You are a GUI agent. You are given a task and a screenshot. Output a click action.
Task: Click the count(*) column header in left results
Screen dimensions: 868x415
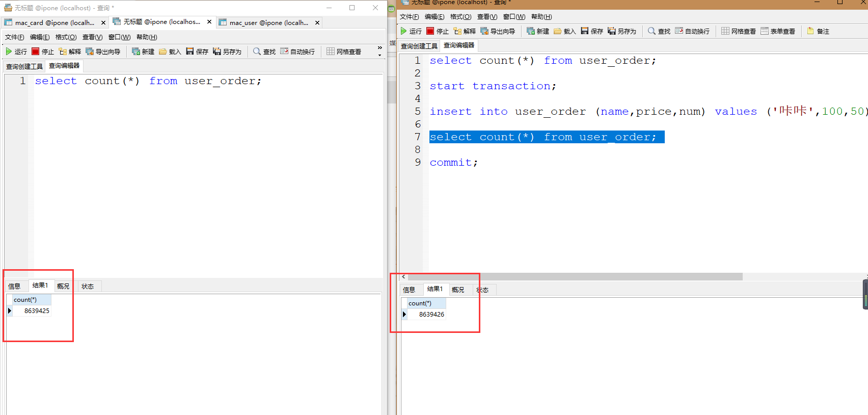click(x=32, y=300)
